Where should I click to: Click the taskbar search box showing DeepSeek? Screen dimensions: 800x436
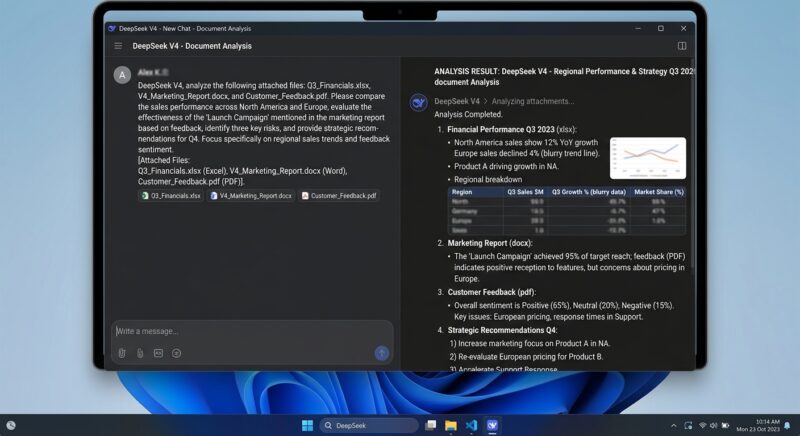369,425
